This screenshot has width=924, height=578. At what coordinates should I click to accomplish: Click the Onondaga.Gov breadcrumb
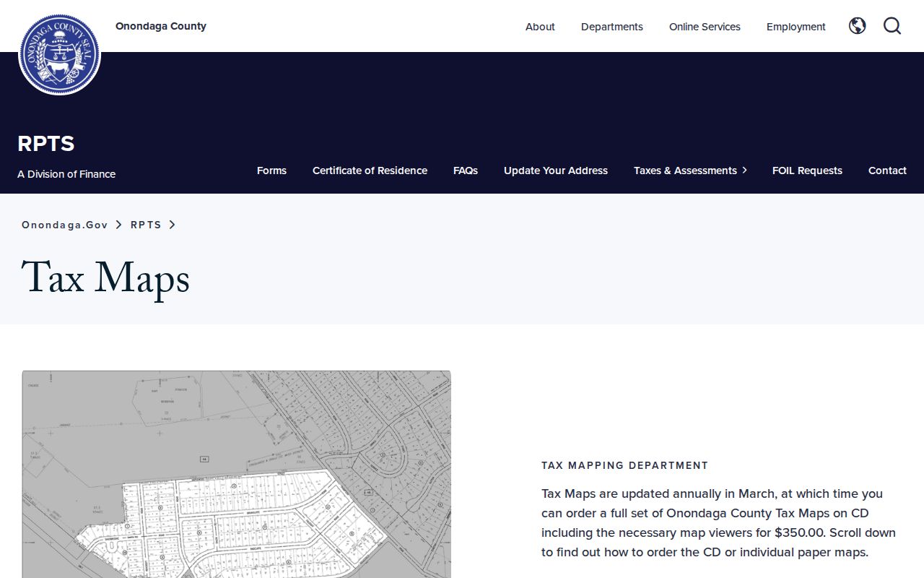[65, 225]
